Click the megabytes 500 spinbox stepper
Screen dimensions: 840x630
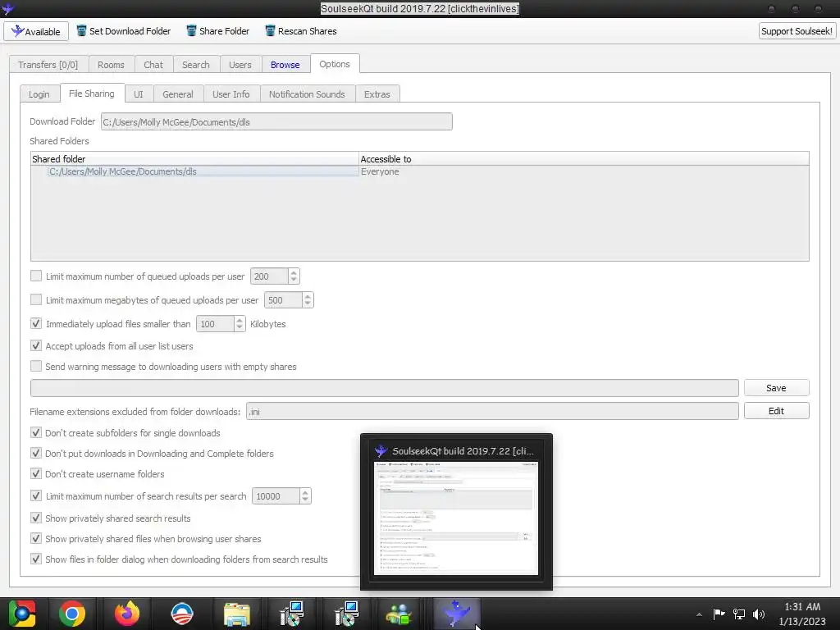[308, 300]
